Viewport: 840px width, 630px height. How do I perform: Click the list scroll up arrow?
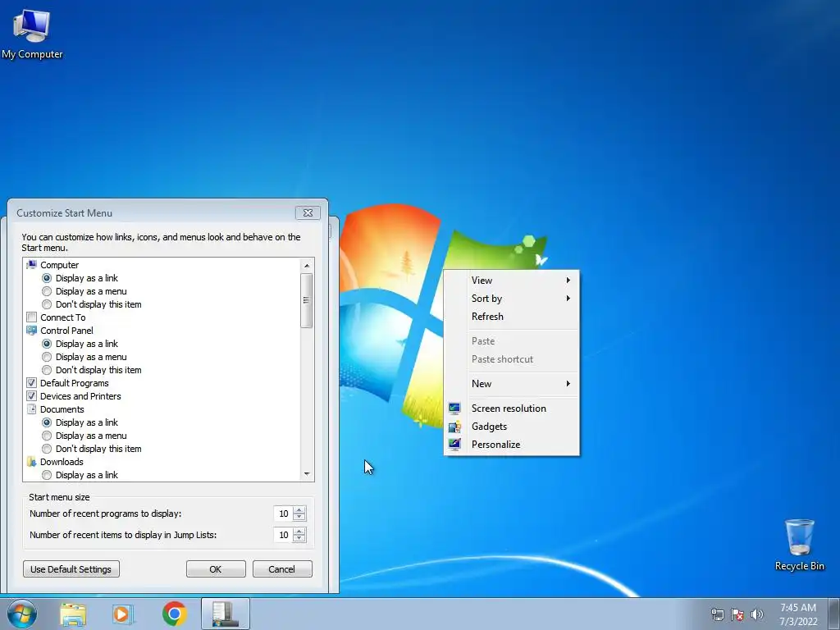[x=307, y=265]
